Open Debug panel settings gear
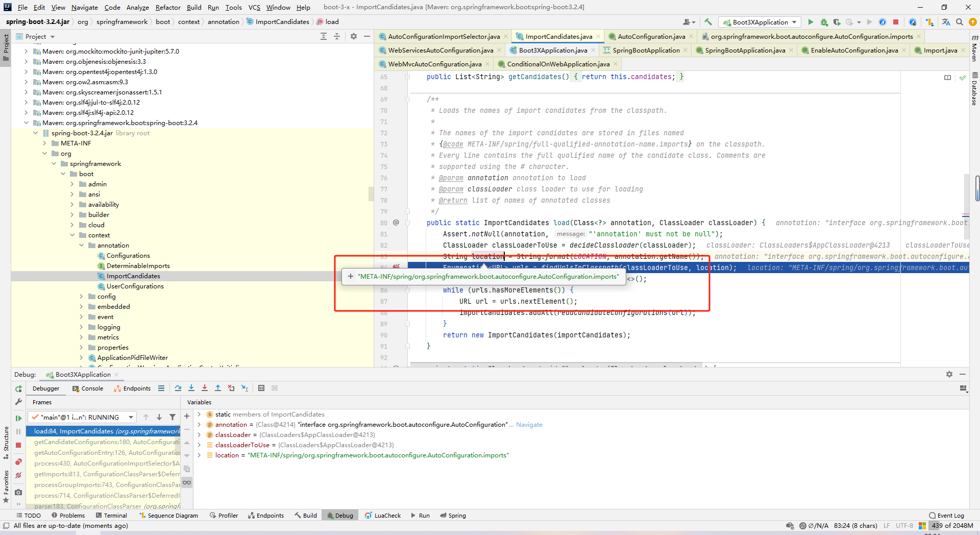 coord(949,374)
